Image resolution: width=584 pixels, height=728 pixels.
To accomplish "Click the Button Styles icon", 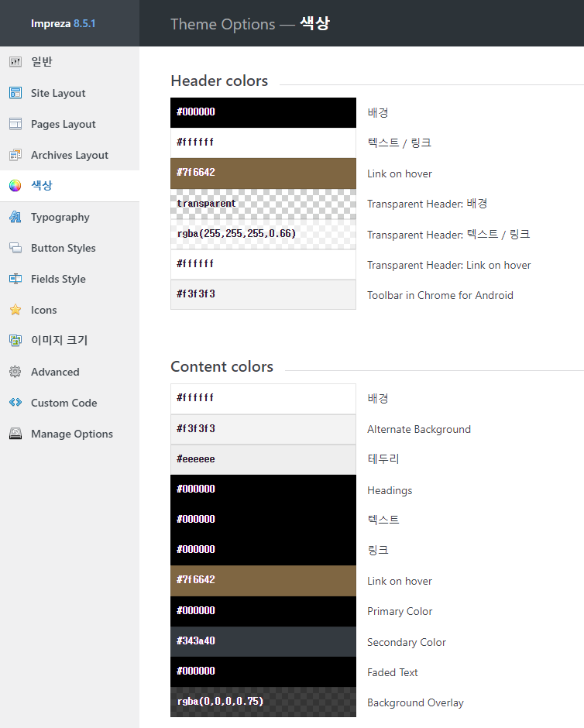I will click(15, 248).
